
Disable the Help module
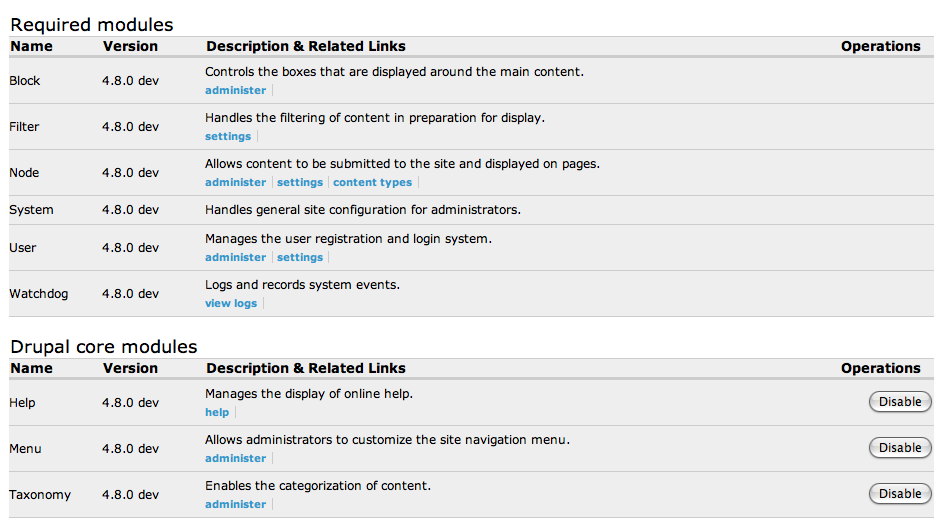point(900,402)
